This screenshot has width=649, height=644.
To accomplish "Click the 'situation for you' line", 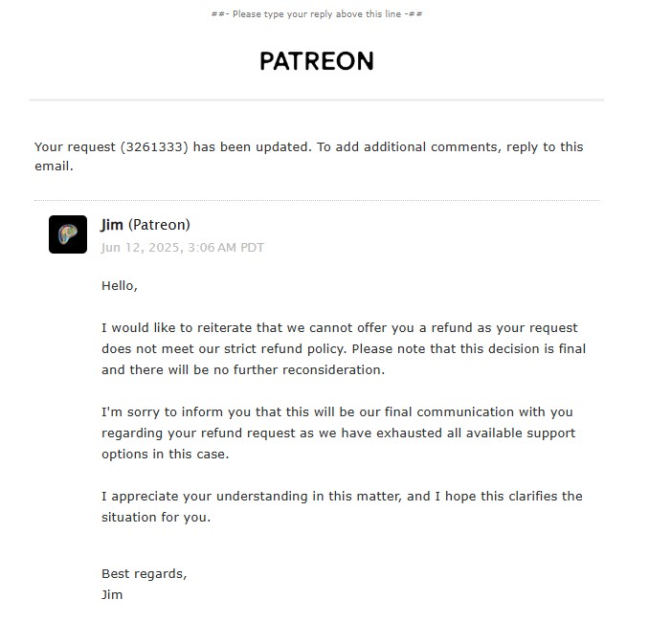I will 156,518.
